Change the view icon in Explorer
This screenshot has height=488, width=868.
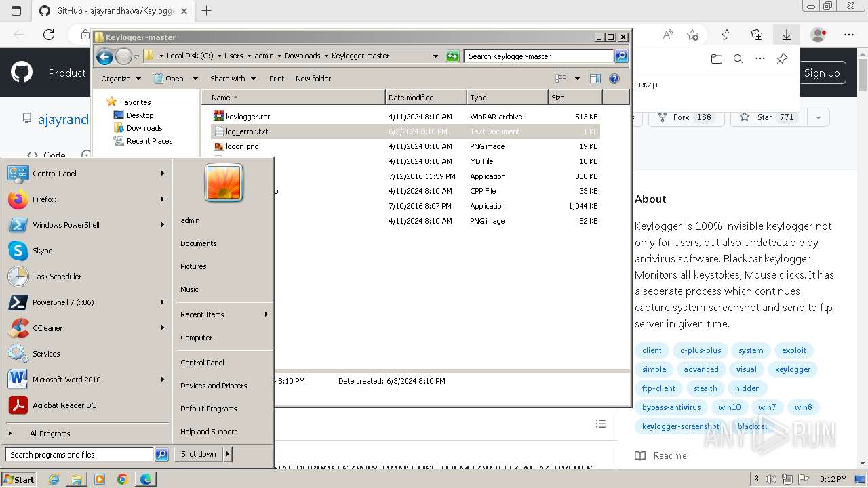point(561,79)
